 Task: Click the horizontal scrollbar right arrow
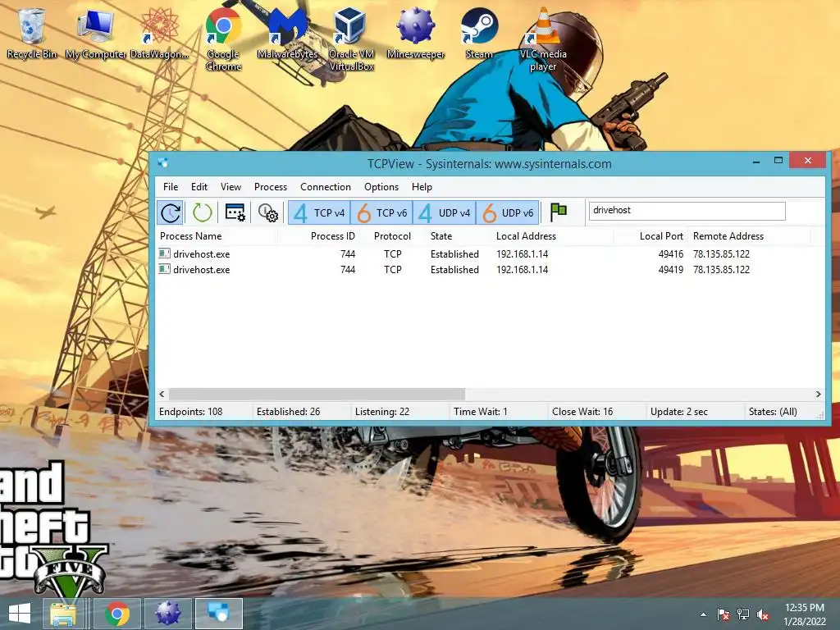click(818, 395)
